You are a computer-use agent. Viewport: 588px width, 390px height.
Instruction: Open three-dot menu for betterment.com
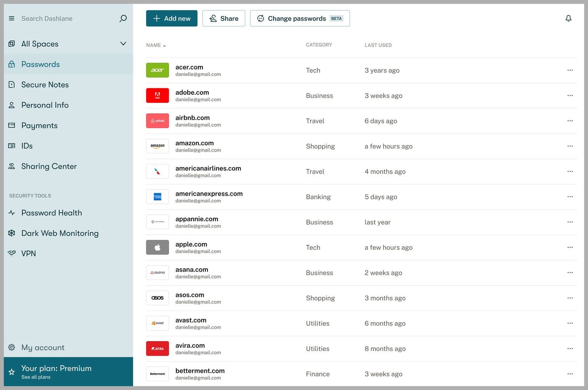tap(570, 374)
